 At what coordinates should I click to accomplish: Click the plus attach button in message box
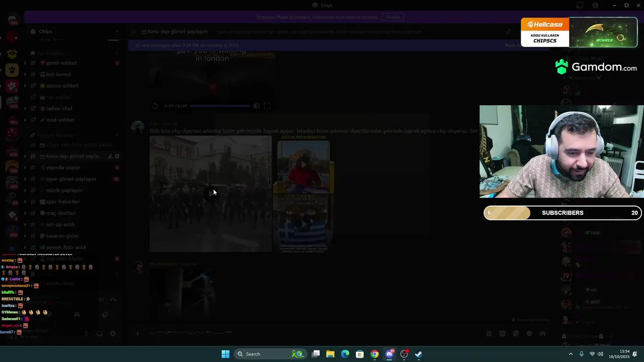coord(137,333)
